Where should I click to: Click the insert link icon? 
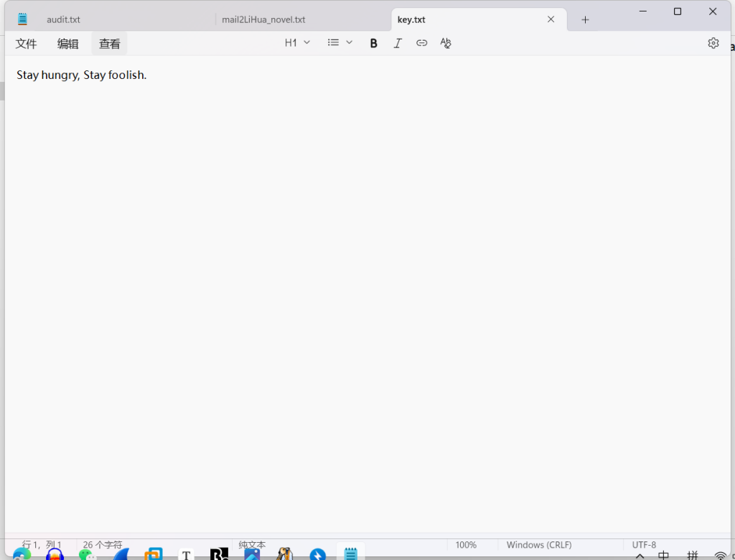coord(422,43)
